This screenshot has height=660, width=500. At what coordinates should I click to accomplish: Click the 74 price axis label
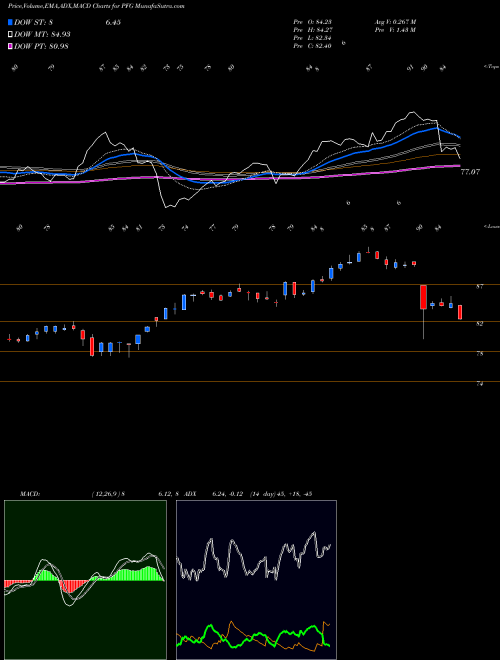pos(479,384)
